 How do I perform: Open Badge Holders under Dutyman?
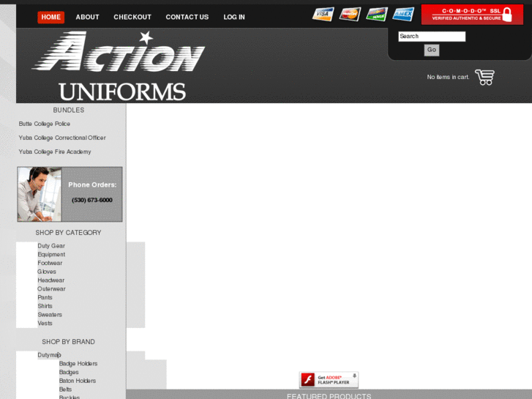pyautogui.click(x=78, y=364)
